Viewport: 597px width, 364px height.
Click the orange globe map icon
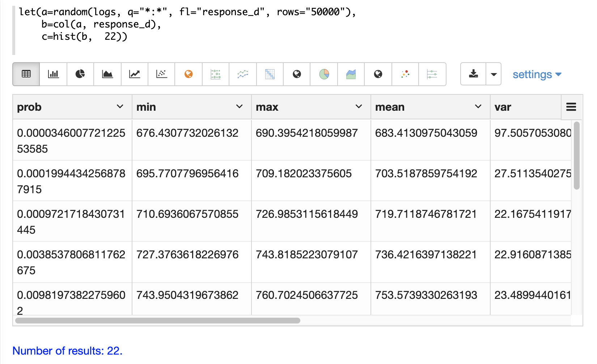click(x=189, y=74)
